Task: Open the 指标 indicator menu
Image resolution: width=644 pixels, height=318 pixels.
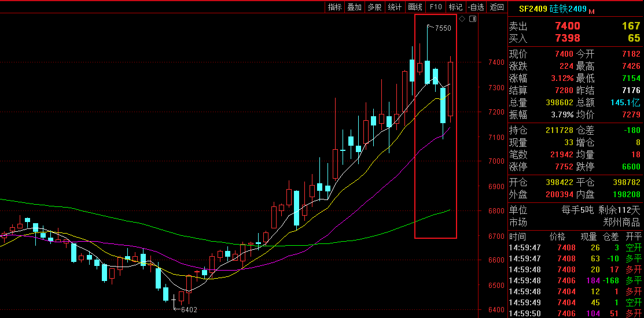Action: 335,7
